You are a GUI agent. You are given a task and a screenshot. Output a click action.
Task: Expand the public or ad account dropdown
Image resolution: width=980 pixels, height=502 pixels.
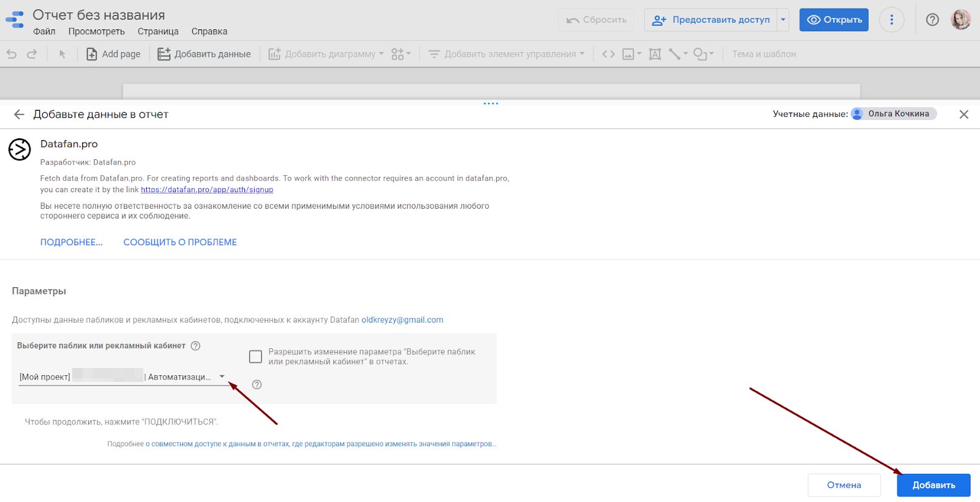click(x=222, y=376)
